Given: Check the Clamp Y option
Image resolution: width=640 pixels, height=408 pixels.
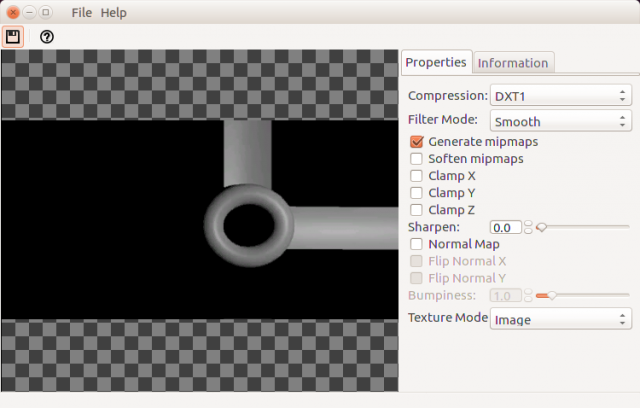Looking at the screenshot, I should pos(417,193).
